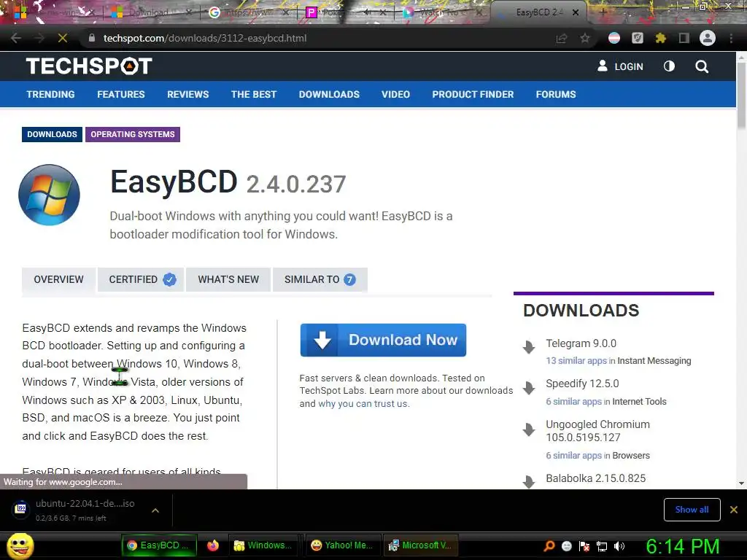Open the 'why you can trust us' link
The width and height of the screenshot is (747, 560).
[x=363, y=404]
